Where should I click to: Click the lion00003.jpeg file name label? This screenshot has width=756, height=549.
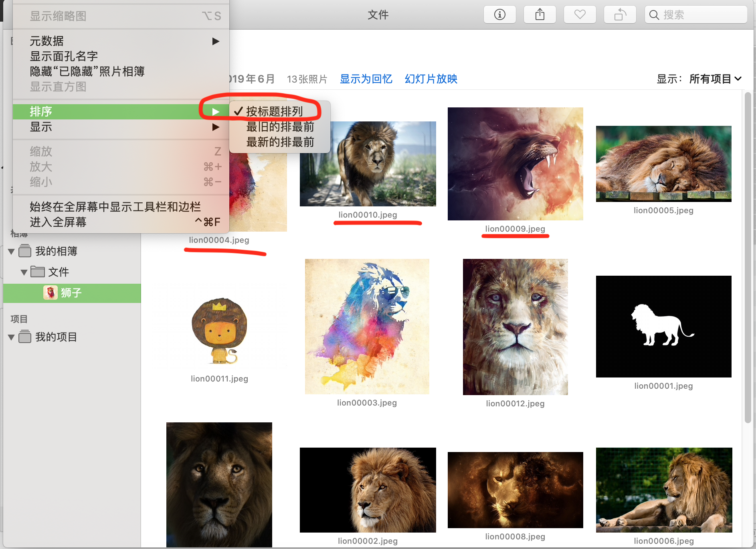coord(367,403)
